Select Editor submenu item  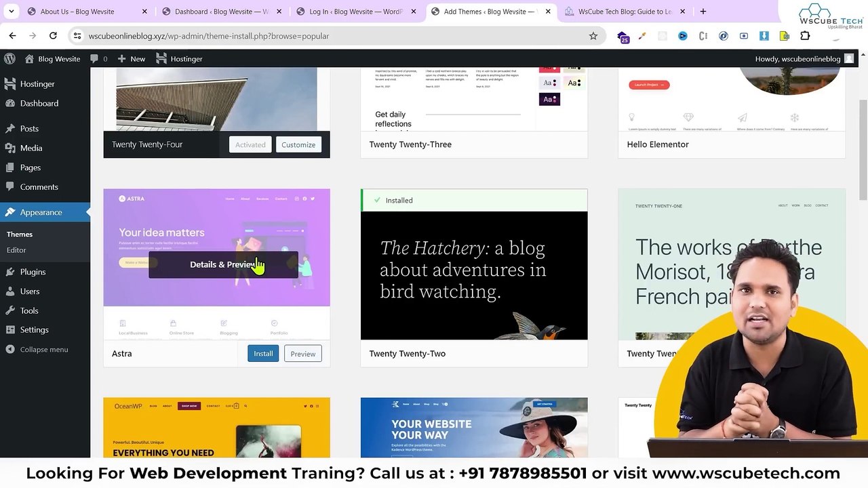coord(16,250)
